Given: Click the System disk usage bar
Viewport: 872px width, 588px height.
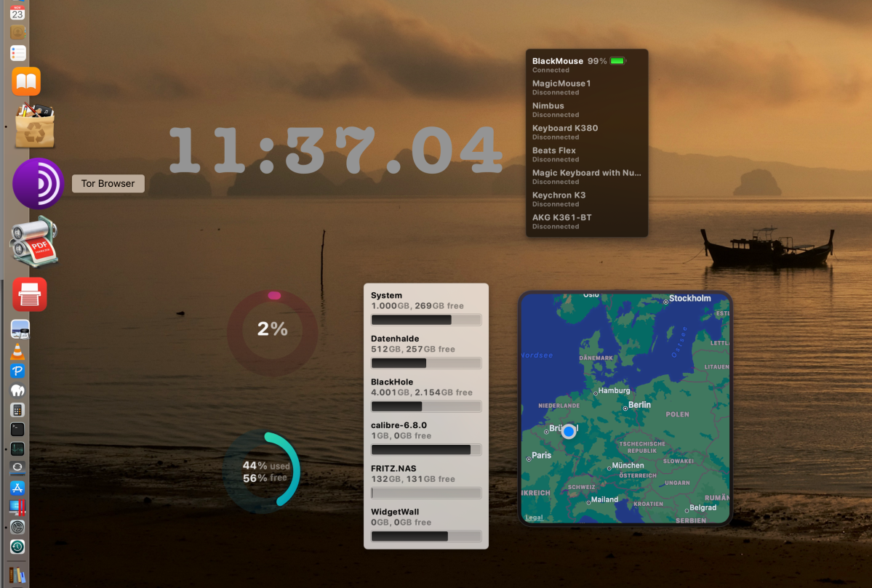Looking at the screenshot, I should click(x=426, y=320).
